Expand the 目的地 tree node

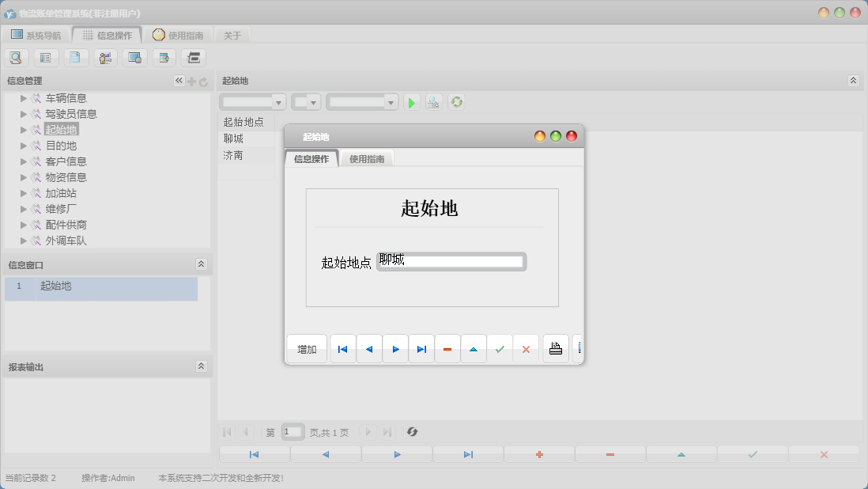tap(23, 145)
